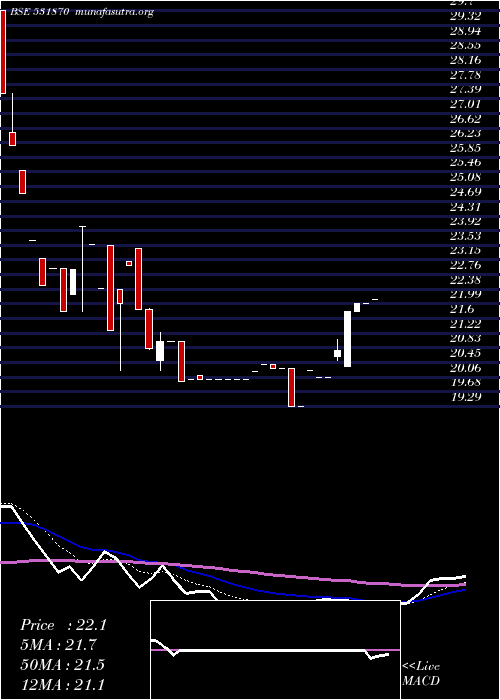The width and height of the screenshot is (500, 700).
Task: Click the 20.83 price axis label
Action: coord(465,338)
